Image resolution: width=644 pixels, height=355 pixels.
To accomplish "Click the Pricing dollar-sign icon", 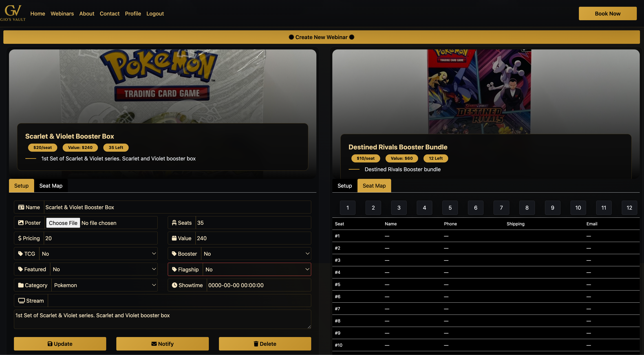I will point(20,238).
